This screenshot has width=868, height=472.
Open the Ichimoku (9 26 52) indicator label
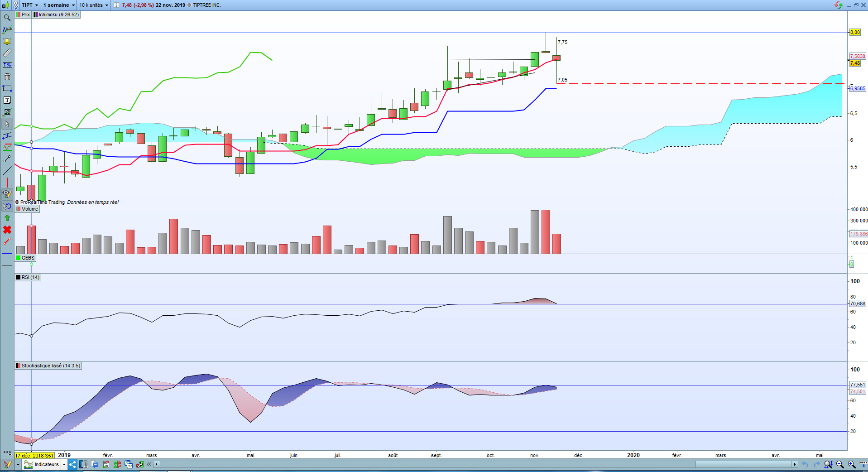[x=56, y=14]
